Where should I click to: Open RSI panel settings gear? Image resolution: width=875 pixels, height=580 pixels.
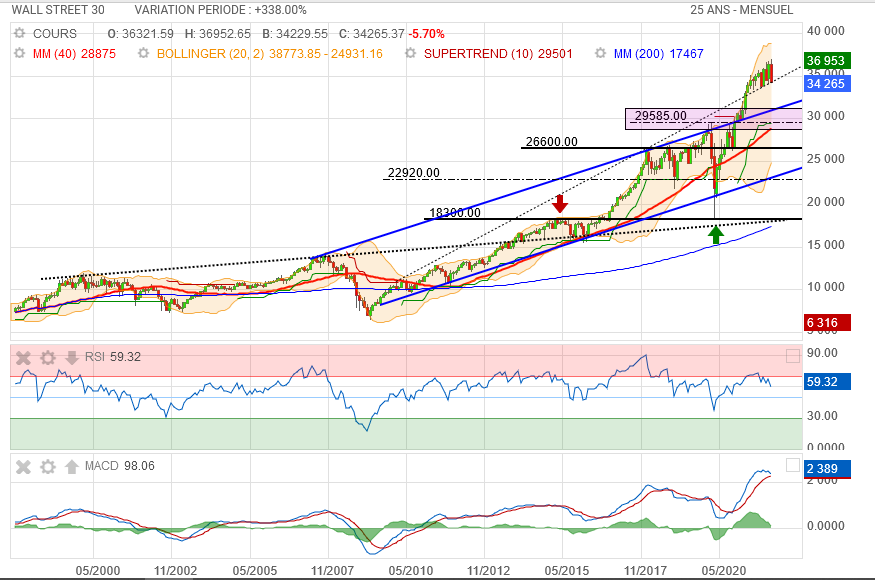[48, 357]
